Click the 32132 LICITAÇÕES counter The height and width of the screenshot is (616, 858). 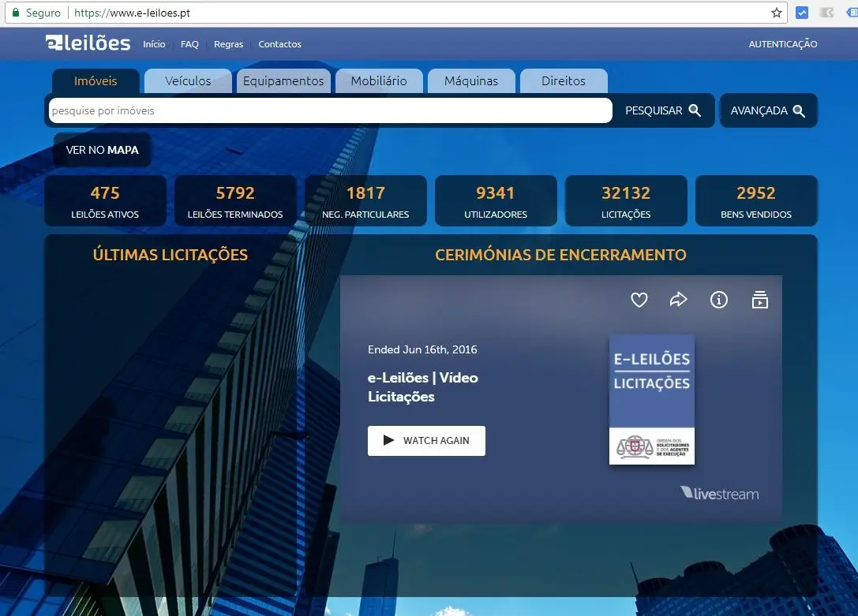626,200
